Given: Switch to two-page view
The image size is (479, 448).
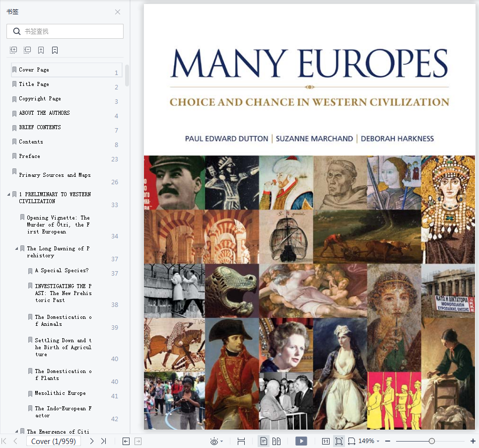Looking at the screenshot, I should coord(276,441).
